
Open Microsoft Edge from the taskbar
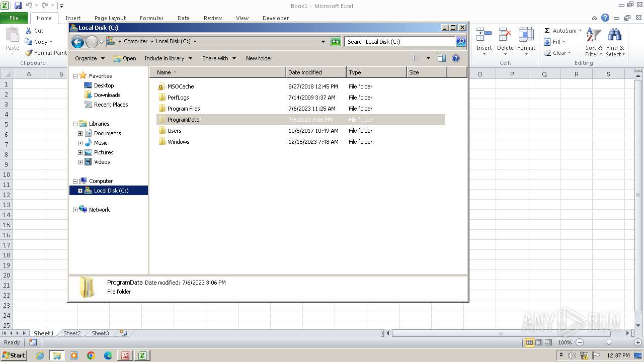click(x=108, y=355)
